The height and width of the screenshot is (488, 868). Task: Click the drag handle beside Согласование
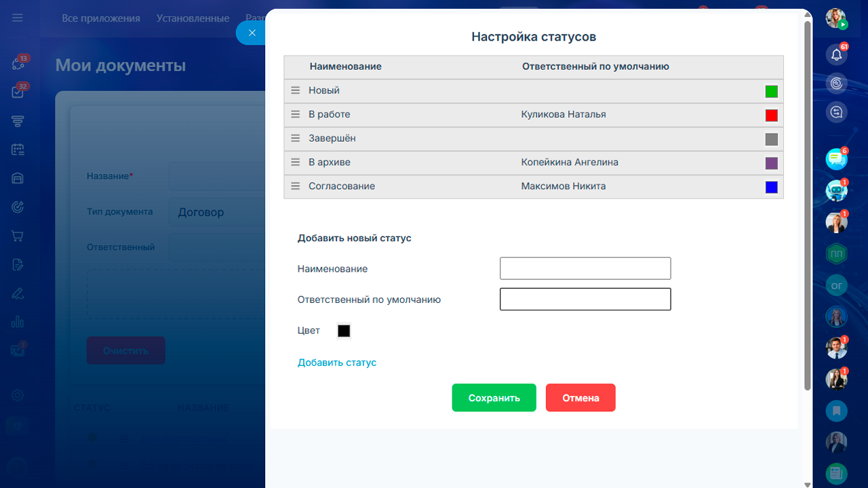coord(295,186)
